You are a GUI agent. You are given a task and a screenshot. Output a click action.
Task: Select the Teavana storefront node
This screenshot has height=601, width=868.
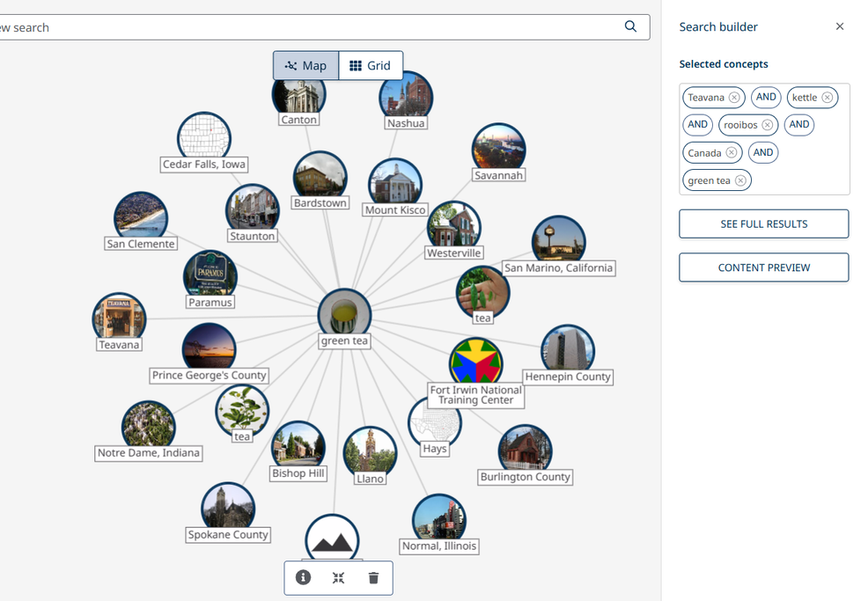[119, 319]
